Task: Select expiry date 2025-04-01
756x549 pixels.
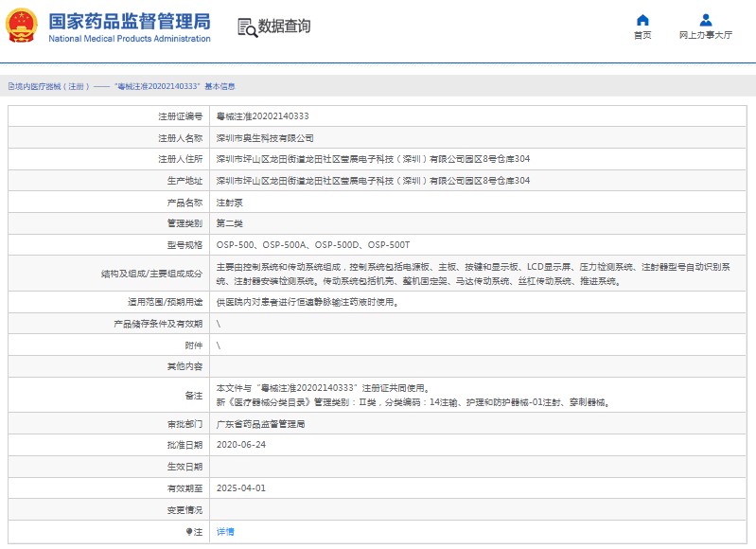Action: pyautogui.click(x=241, y=488)
